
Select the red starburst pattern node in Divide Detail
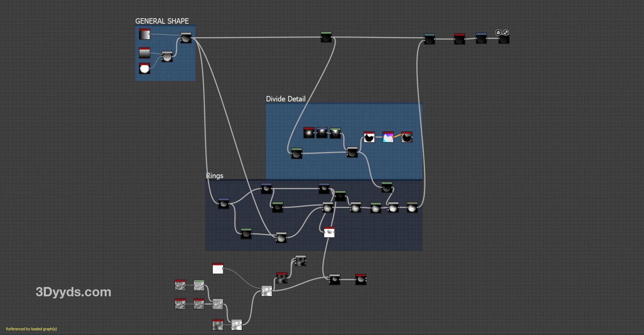pos(309,133)
